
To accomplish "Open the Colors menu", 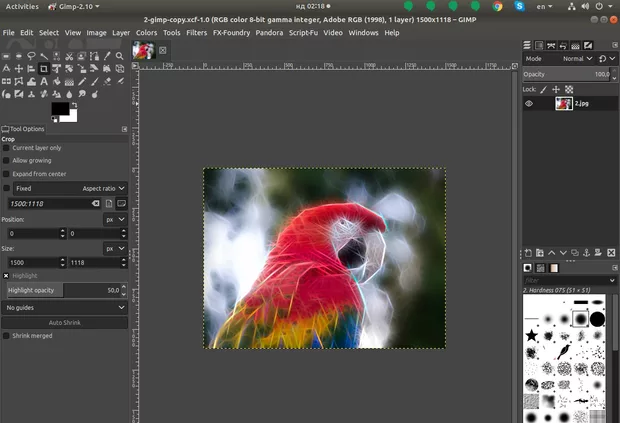I will point(146,32).
